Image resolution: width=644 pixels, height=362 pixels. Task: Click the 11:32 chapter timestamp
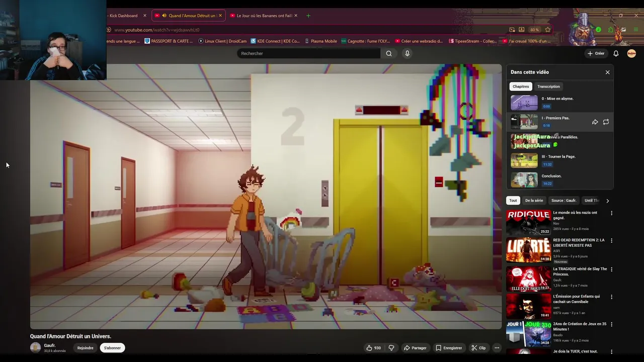click(x=547, y=164)
